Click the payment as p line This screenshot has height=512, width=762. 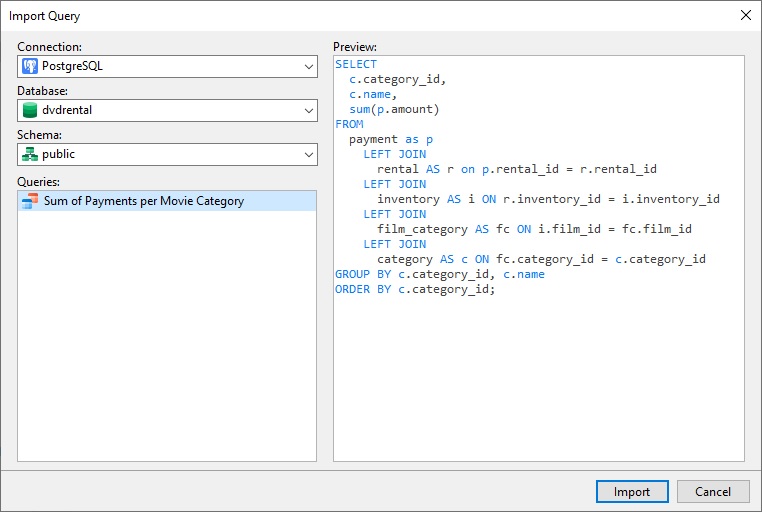point(391,139)
